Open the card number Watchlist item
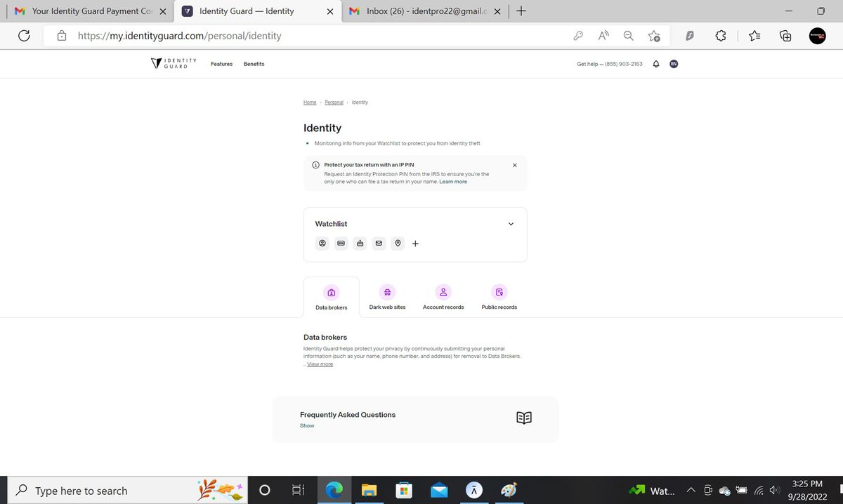Viewport: 843px width, 504px height. 341,243
